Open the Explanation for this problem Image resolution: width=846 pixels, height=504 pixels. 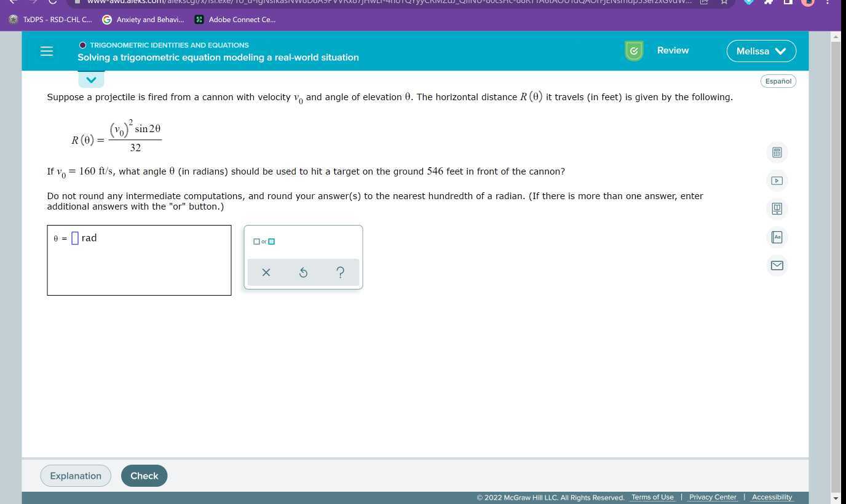(x=76, y=475)
